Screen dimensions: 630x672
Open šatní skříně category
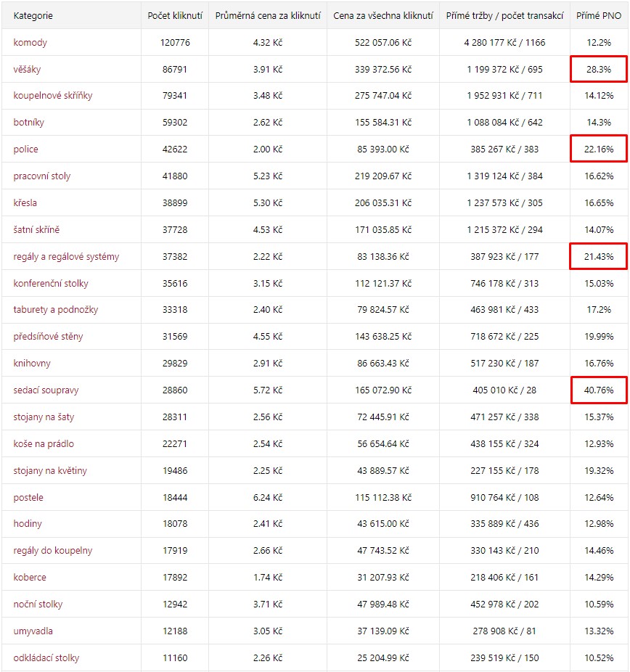click(x=36, y=230)
